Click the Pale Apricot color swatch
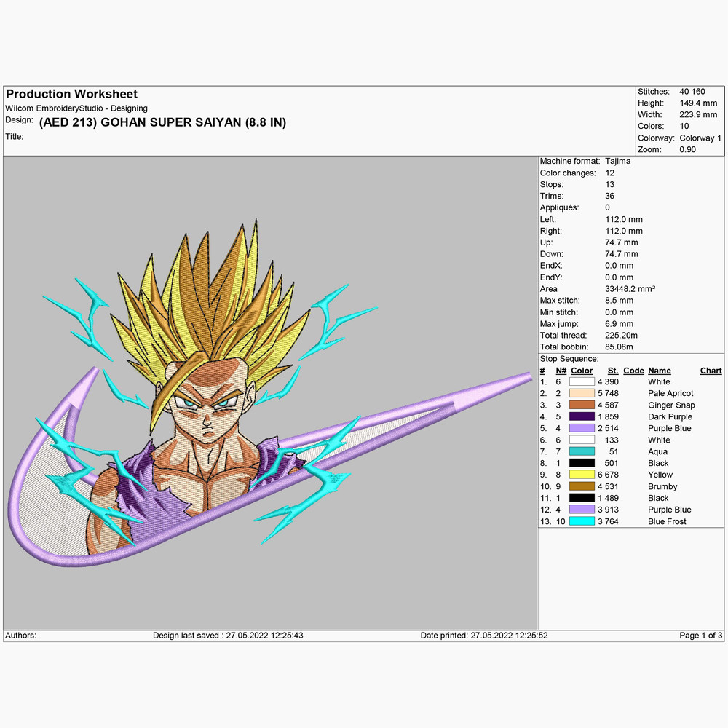This screenshot has width=728, height=728. click(x=582, y=393)
